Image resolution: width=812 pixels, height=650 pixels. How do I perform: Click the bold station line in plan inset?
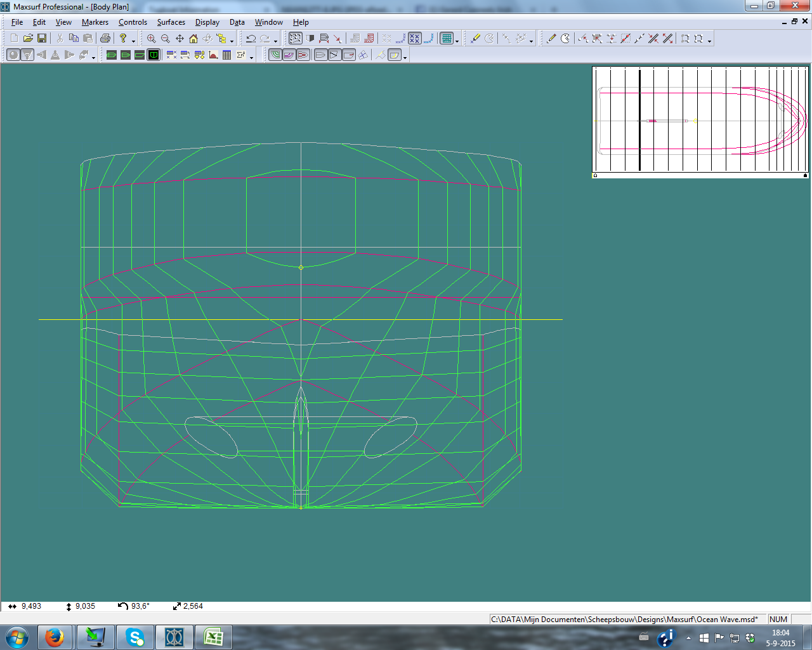[x=639, y=120]
